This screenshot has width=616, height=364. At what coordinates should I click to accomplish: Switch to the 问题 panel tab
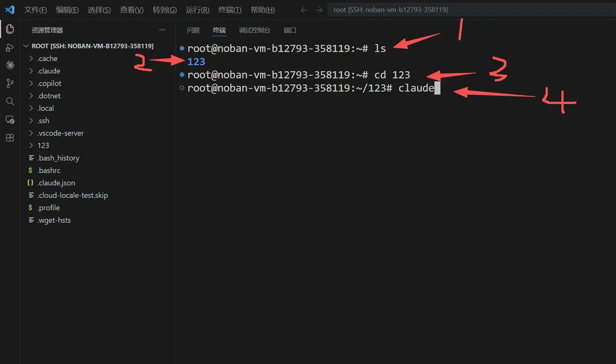tap(193, 30)
